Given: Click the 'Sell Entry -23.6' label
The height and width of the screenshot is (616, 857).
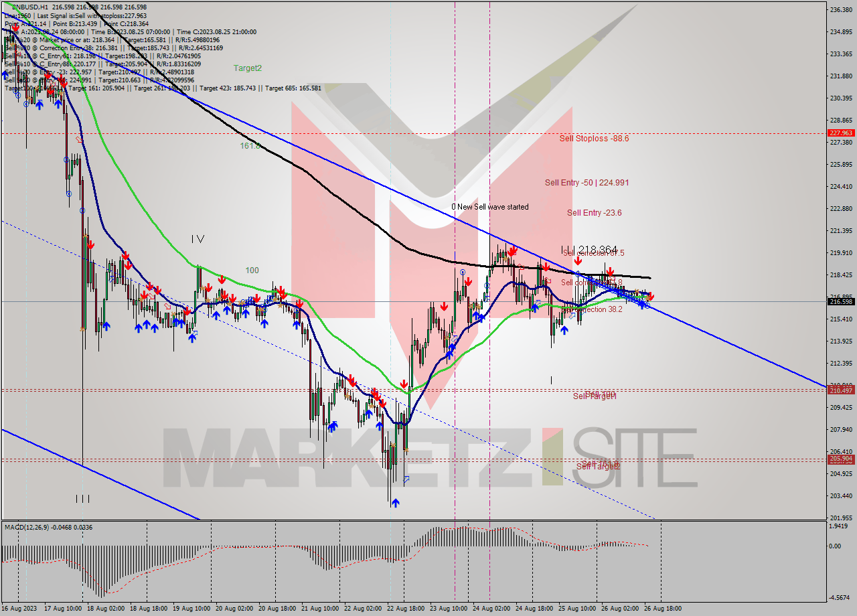Looking at the screenshot, I should point(594,213).
